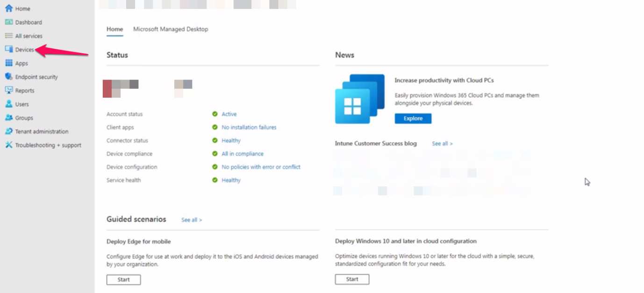Open the Troubleshooting + support tools icon
Screen dimensions: 644x293
(9, 145)
